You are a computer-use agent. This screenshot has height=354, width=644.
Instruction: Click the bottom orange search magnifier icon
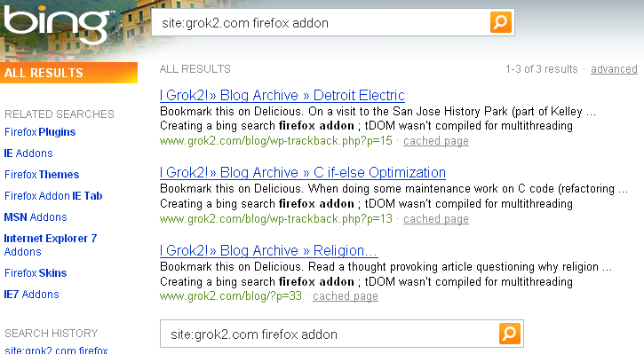510,334
